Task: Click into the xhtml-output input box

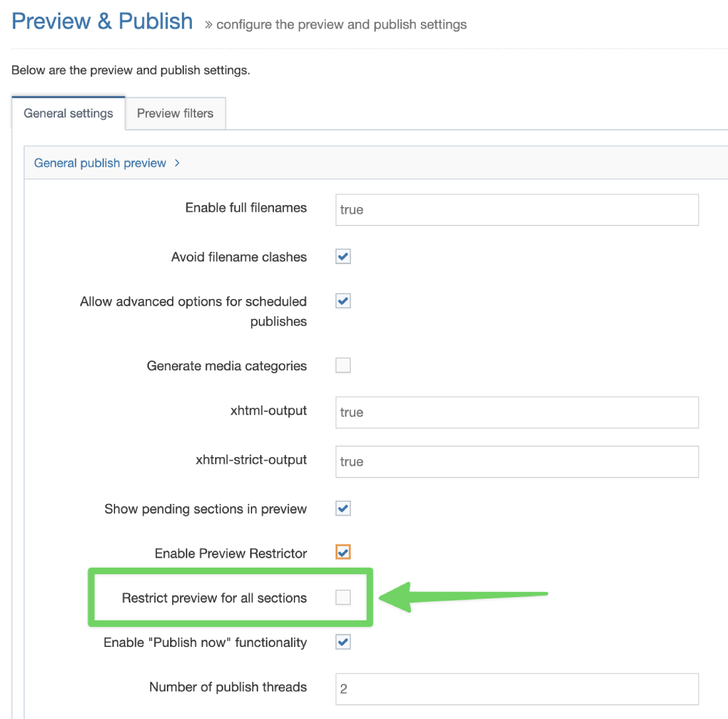Action: (516, 412)
